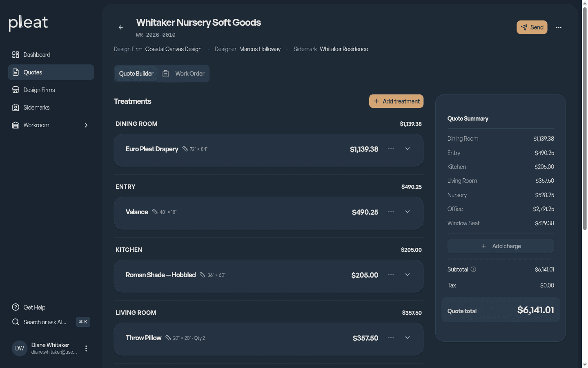
Task: Open the quote more-options menu
Action: (x=559, y=27)
